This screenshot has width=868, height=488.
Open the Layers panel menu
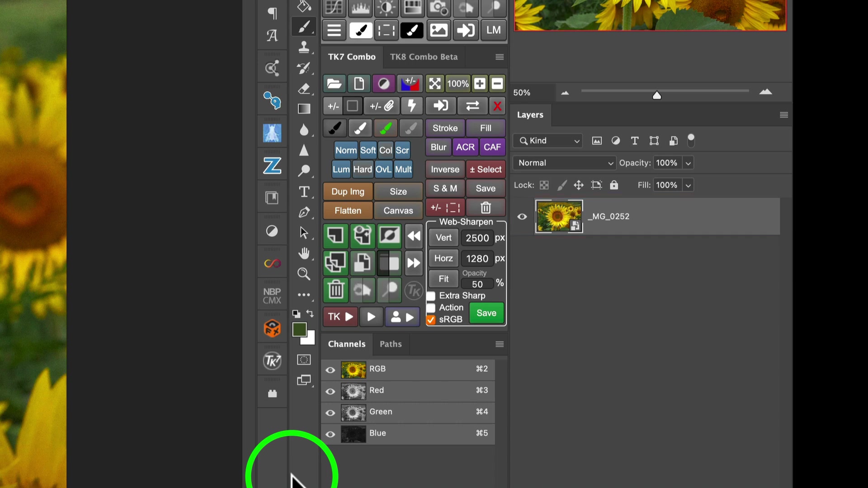pos(784,115)
